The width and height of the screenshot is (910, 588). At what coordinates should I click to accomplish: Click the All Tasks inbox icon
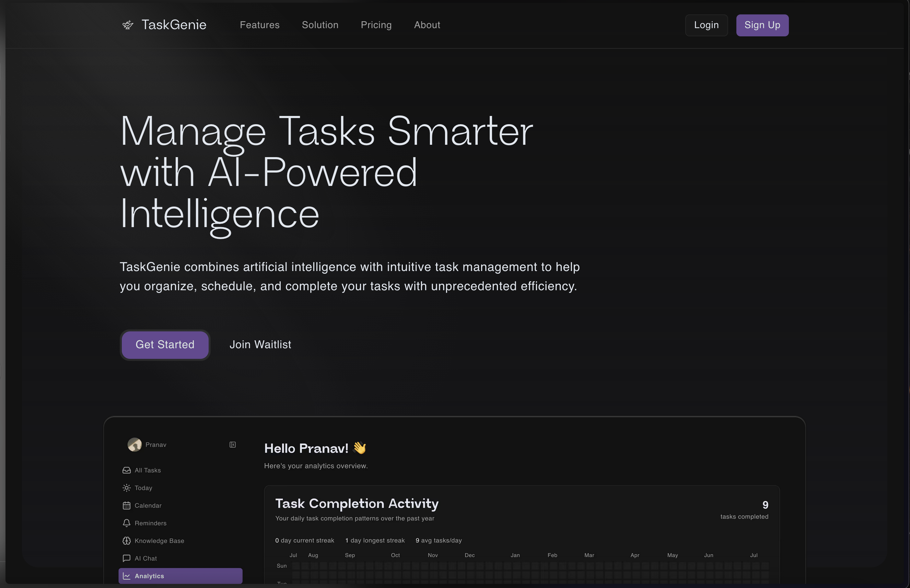[x=126, y=470]
